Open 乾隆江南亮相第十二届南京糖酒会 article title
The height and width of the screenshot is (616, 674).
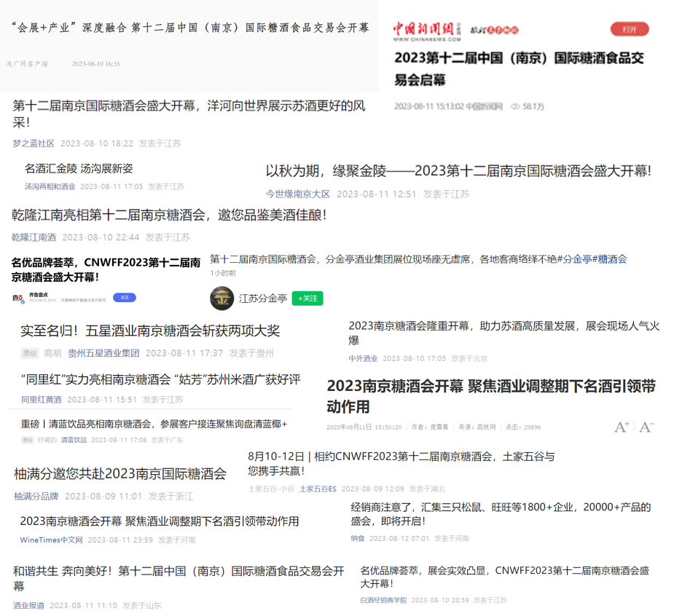coord(169,215)
